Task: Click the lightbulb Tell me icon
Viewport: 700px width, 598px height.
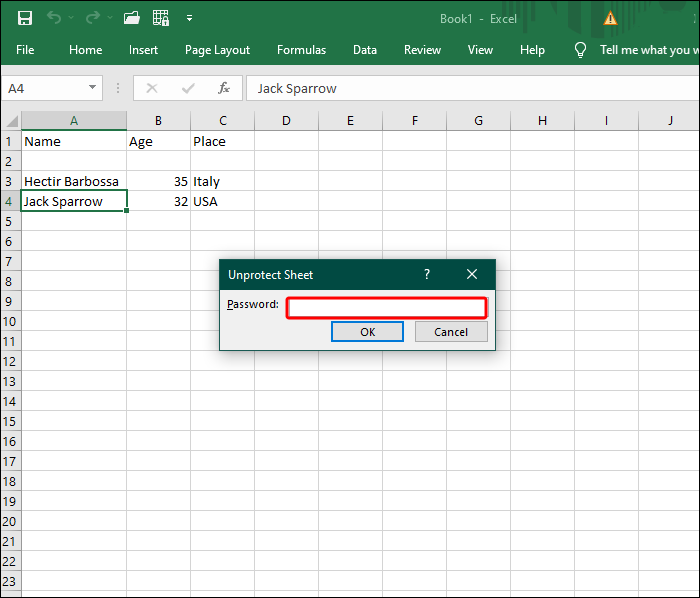Action: 580,50
